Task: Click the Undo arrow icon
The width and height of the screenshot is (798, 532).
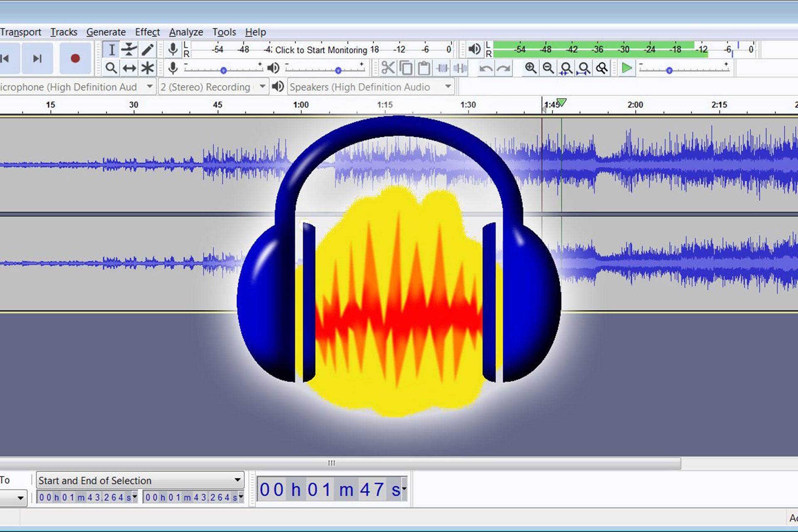Action: [485, 68]
